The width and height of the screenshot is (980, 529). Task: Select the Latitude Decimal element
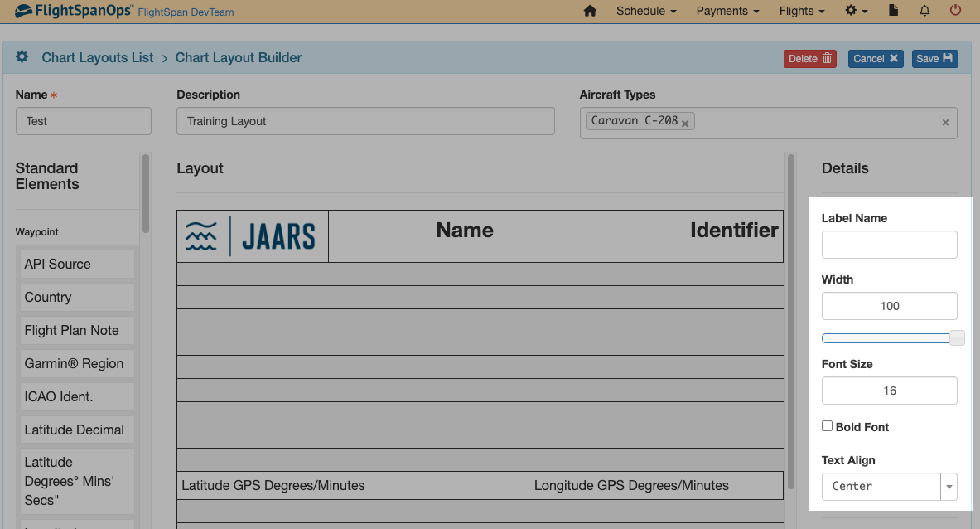point(78,430)
